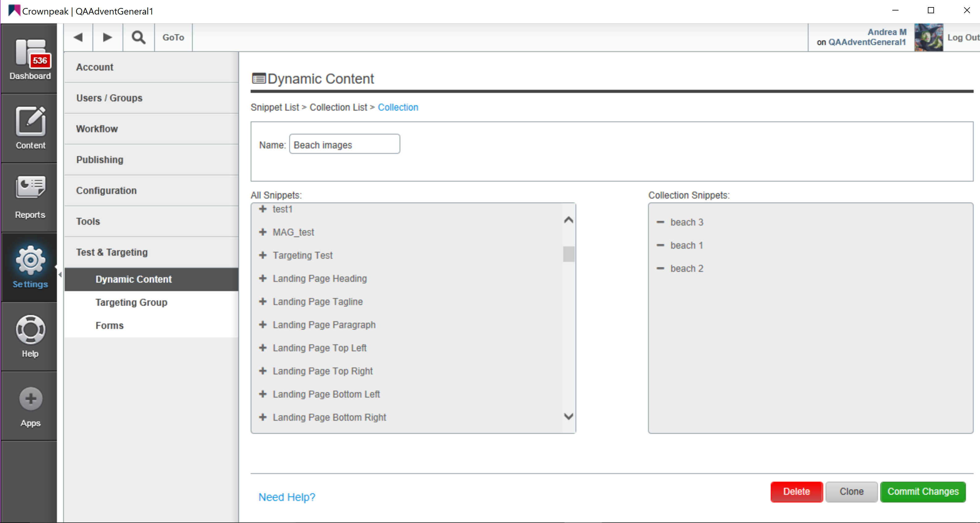980x523 pixels.
Task: Go to Collection List breadcrumb
Action: [x=338, y=107]
